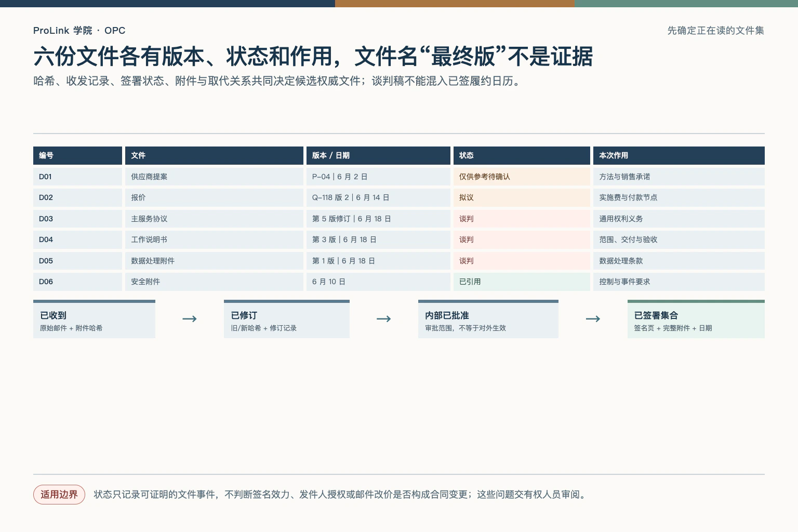Click the 安全附件 file cell
This screenshot has height=532, width=798.
(x=214, y=282)
